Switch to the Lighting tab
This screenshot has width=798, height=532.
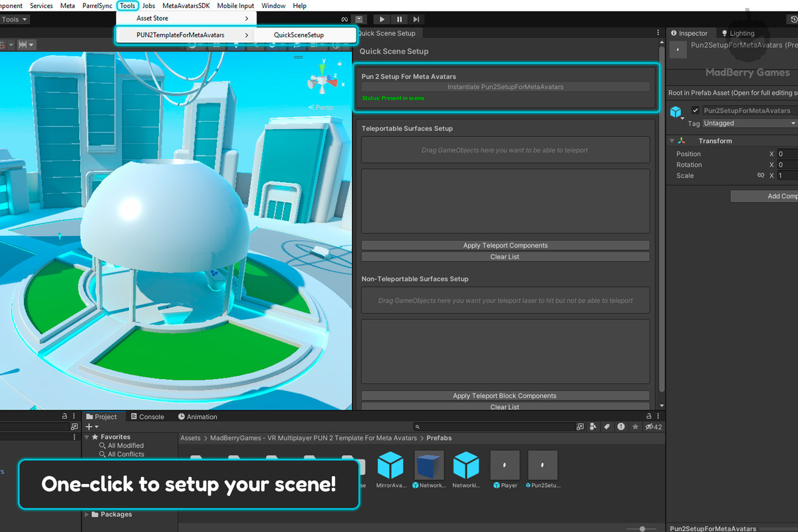(x=738, y=33)
